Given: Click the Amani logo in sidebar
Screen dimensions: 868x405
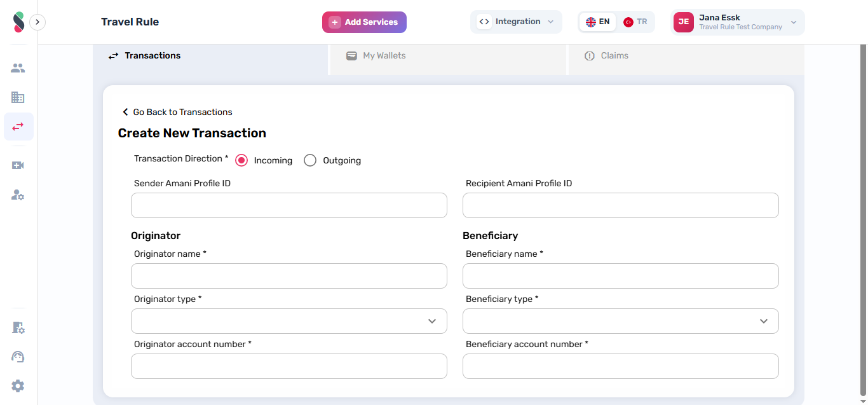Looking at the screenshot, I should 18,22.
